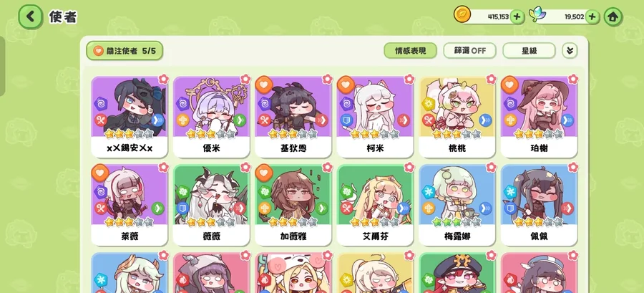Tap the 艾爾芬 name label

(x=376, y=236)
